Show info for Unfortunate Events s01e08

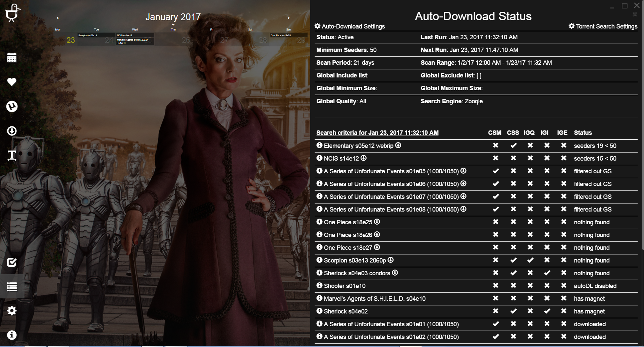tap(319, 209)
